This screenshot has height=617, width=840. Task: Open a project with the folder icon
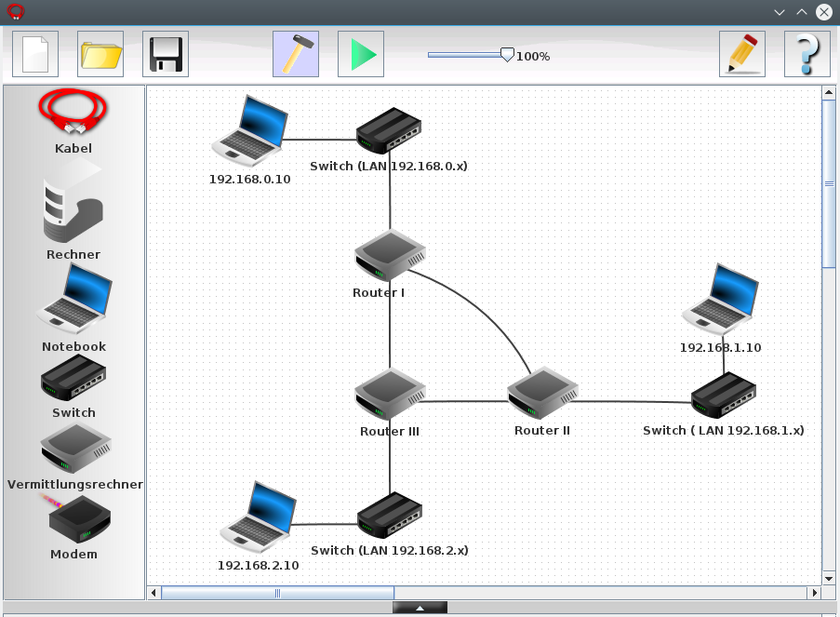click(100, 54)
